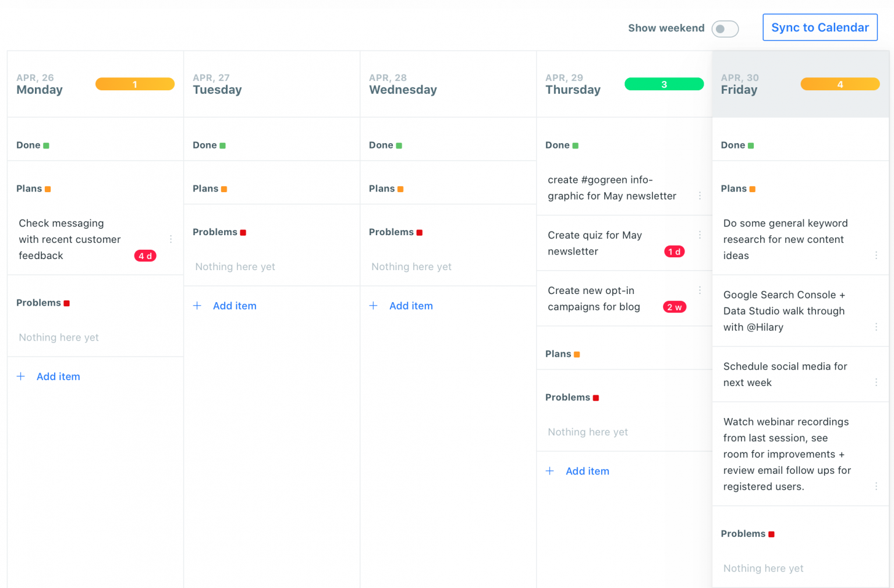Open kebab menu on "create #gogreen infographic" item
The height and width of the screenshot is (588, 894).
click(700, 196)
